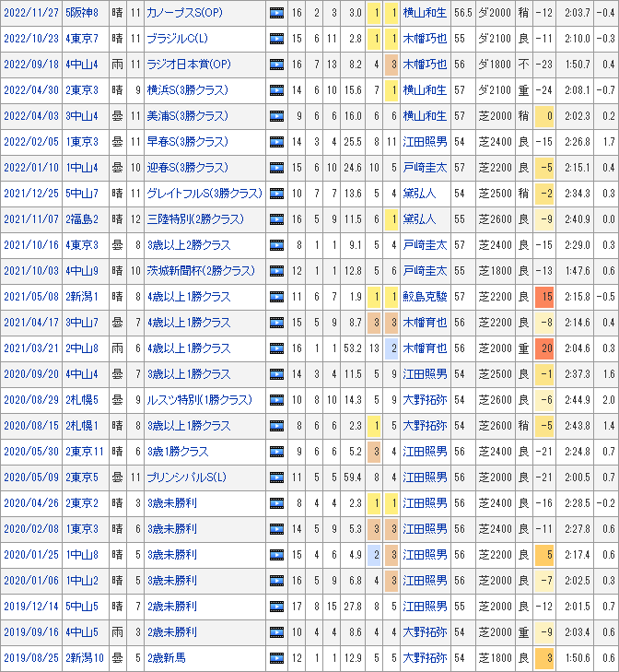Screen dimensions: 619x672
Task: Select finish time 1:50.7
Action: tap(578, 65)
